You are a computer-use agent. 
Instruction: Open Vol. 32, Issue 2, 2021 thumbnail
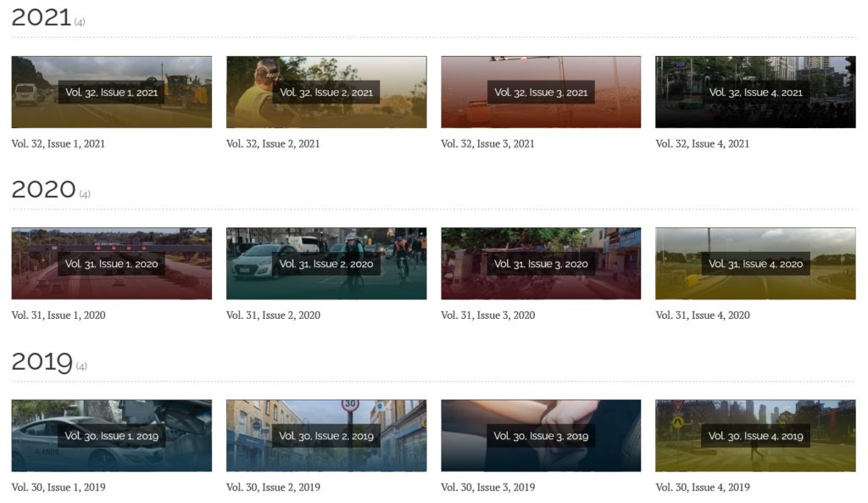(326, 92)
